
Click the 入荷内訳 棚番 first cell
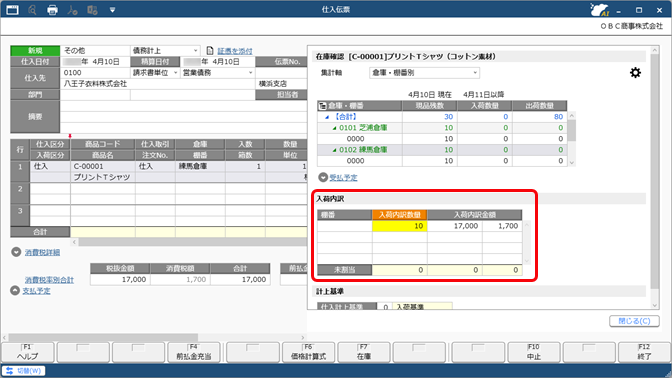(x=345, y=226)
